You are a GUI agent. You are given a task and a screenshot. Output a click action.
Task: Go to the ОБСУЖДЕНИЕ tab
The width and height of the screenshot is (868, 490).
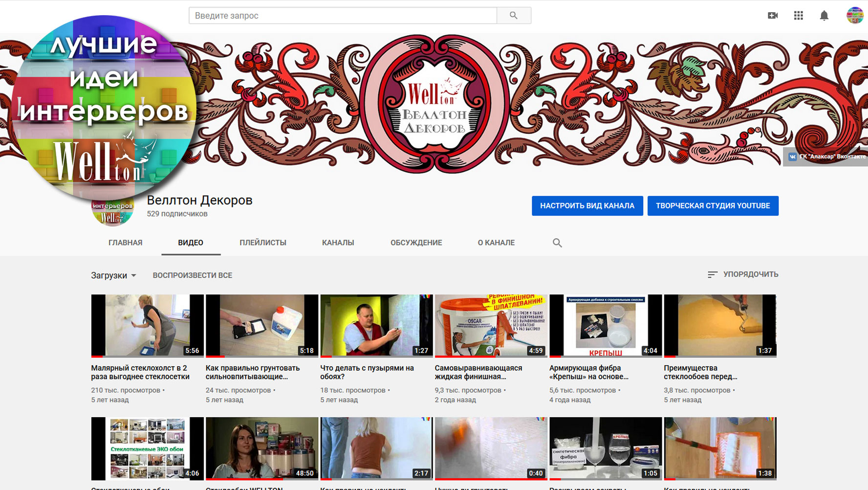416,243
